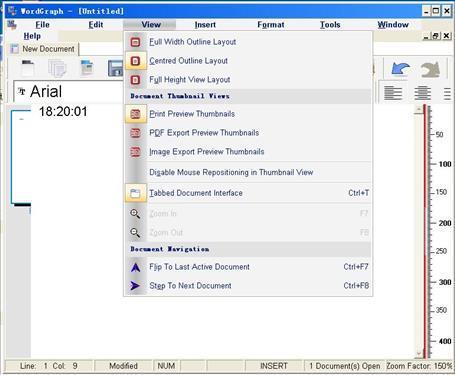Click the Zoom Factor 150% status field
The height and width of the screenshot is (375, 455).
pos(419,366)
